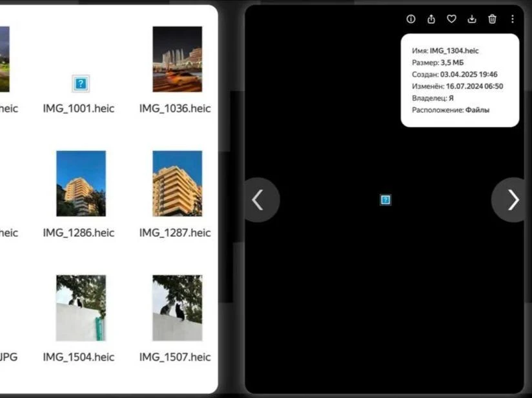532x398 pixels.
Task: Open the IMG_1036.heic night fountain thumbnail
Action: (x=177, y=59)
